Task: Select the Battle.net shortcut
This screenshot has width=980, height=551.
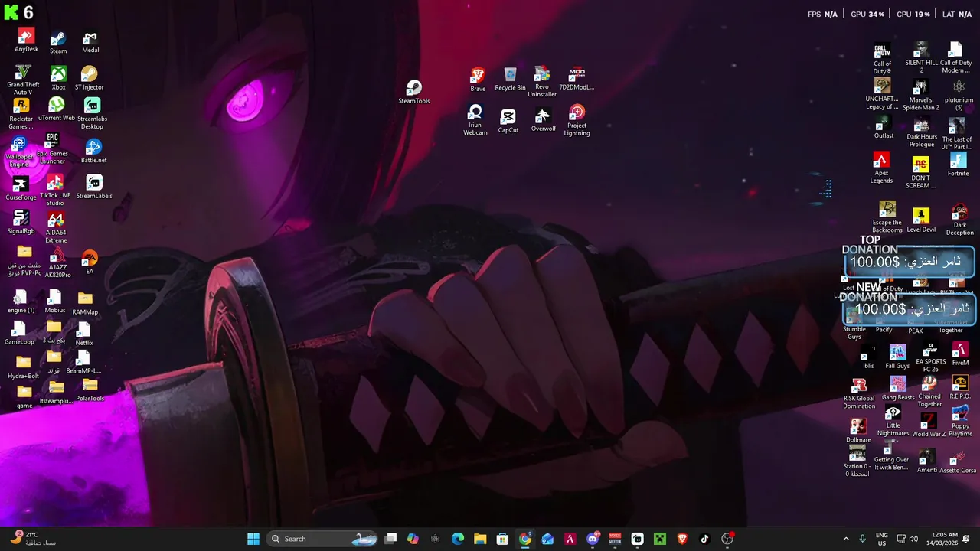Action: [x=93, y=152]
